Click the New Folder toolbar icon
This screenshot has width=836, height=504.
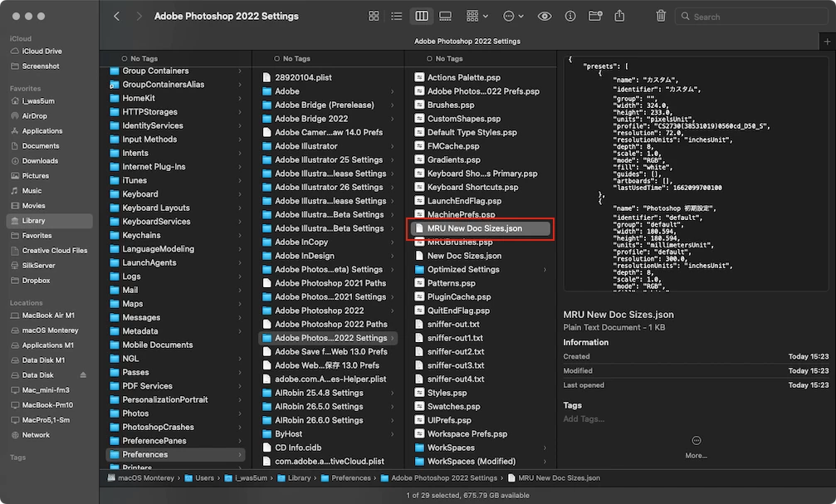click(595, 16)
